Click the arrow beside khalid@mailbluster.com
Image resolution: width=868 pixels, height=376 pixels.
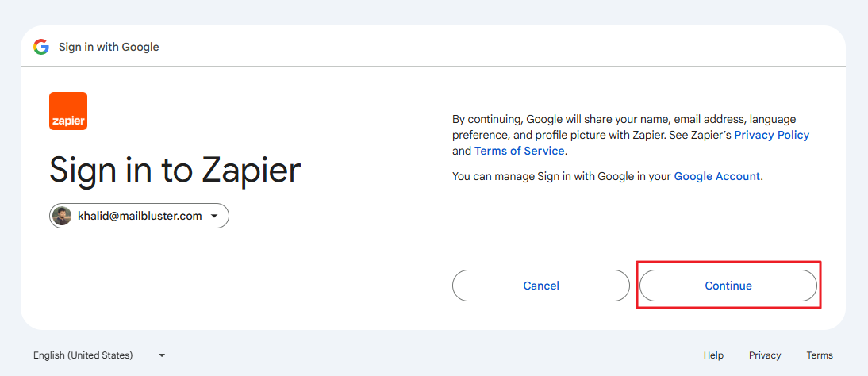click(214, 217)
